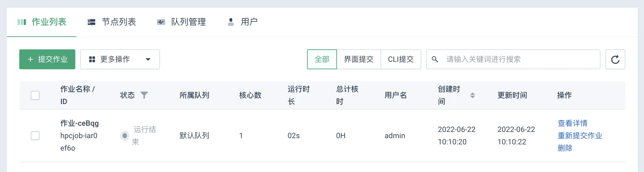The image size is (644, 172).
Task: Click the grid icon in 更多操作
Action: coord(92,59)
